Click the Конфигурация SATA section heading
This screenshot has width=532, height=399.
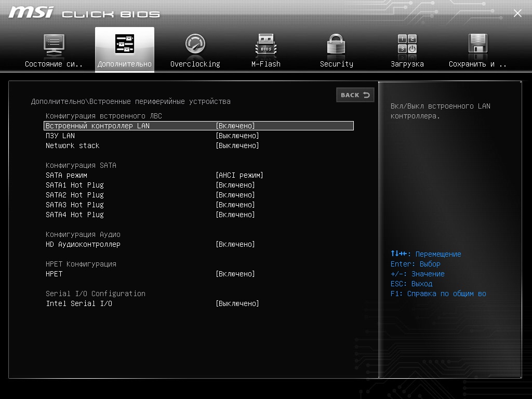(81, 166)
